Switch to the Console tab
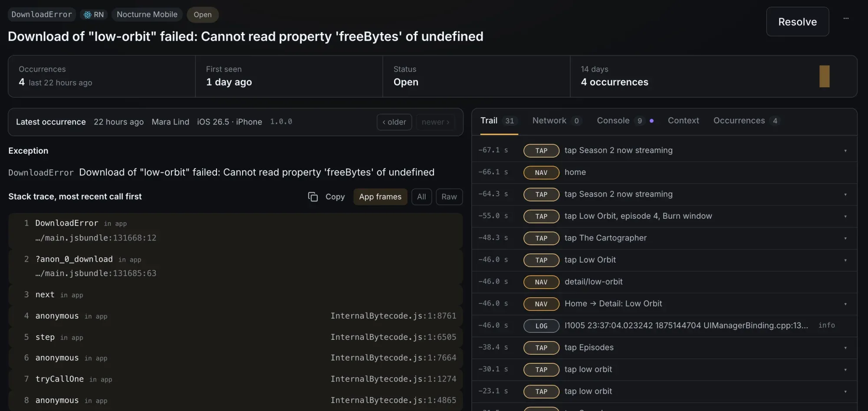This screenshot has height=411, width=868. click(x=625, y=121)
